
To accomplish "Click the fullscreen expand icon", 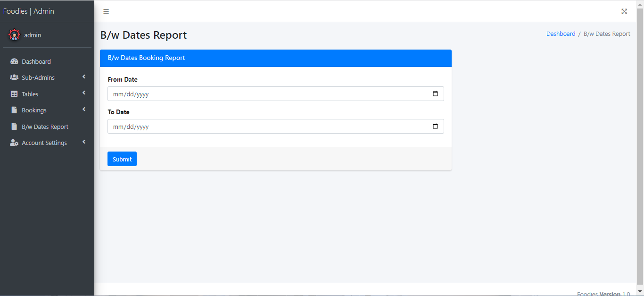I will (x=624, y=11).
